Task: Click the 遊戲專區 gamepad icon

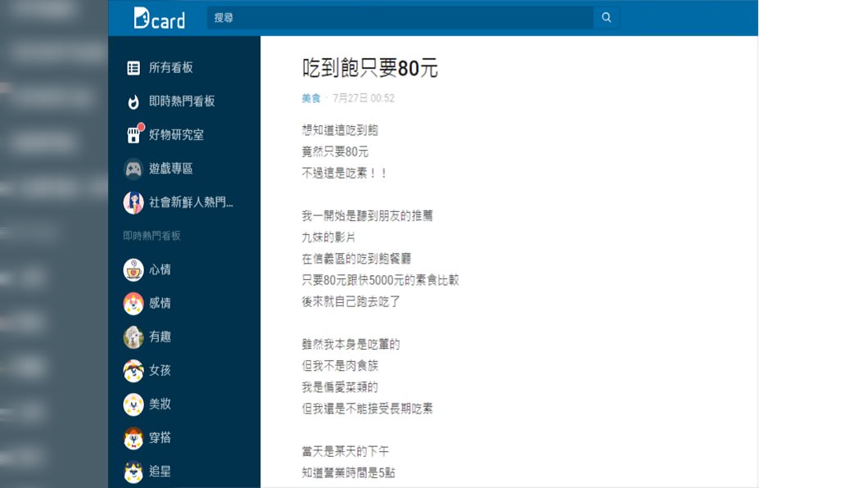Action: [133, 169]
